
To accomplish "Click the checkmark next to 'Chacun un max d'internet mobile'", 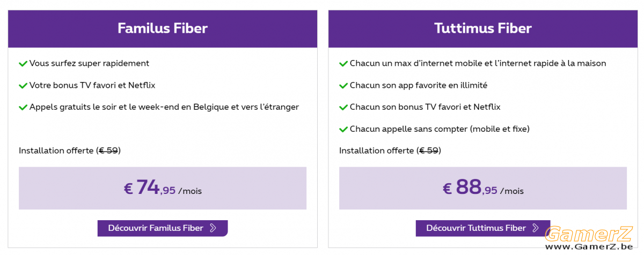I will tap(343, 64).
